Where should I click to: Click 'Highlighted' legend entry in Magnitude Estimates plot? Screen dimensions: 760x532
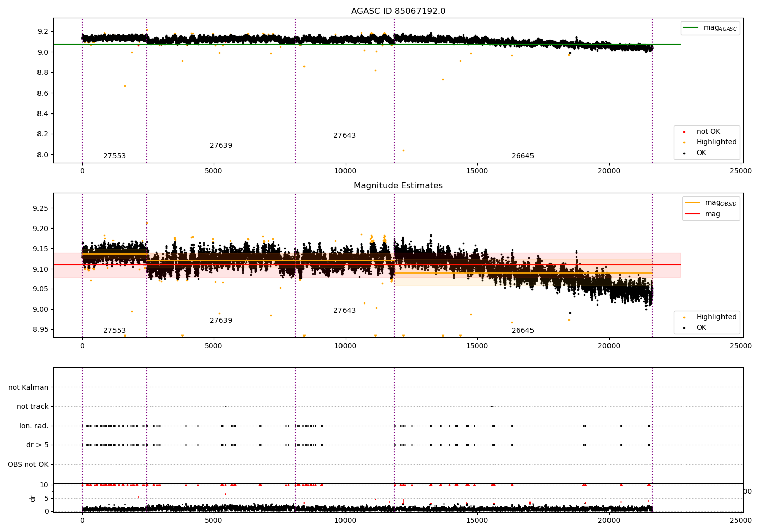tap(710, 317)
